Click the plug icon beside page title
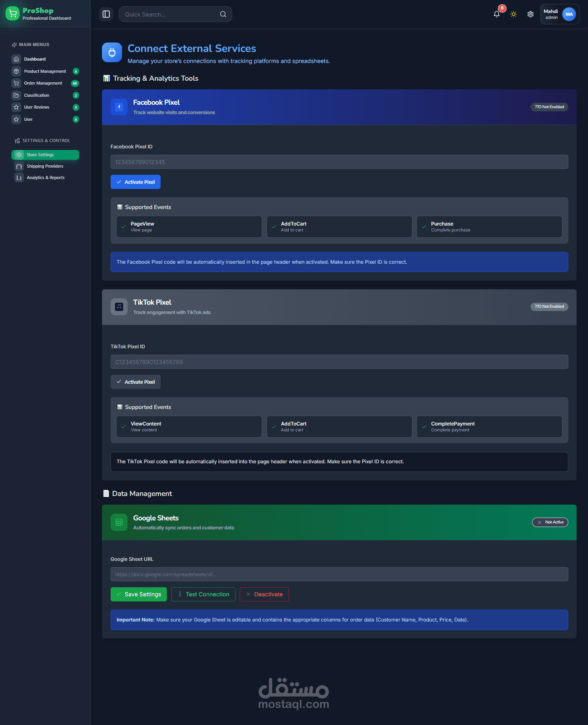The width and height of the screenshot is (588, 725). 112,52
